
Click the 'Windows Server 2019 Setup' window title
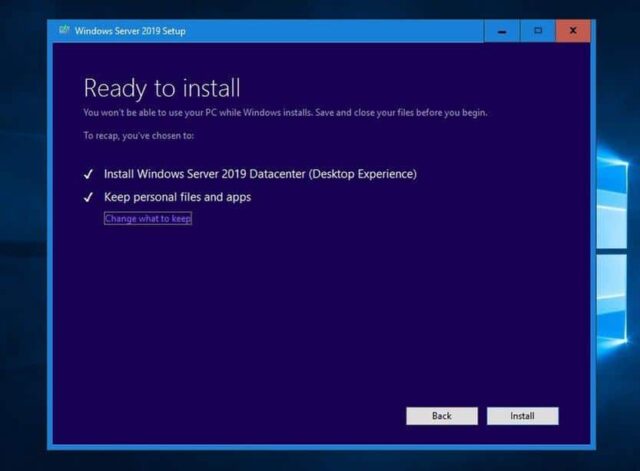(x=130, y=31)
